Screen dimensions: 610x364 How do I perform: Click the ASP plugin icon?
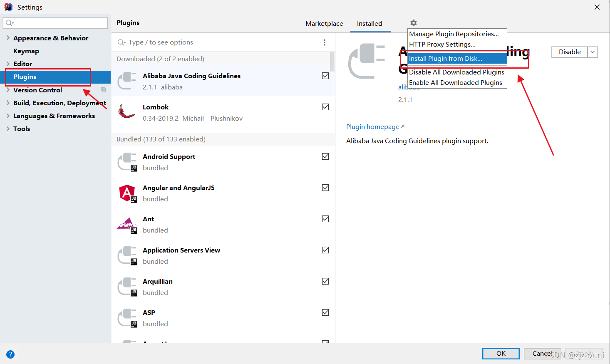(127, 318)
